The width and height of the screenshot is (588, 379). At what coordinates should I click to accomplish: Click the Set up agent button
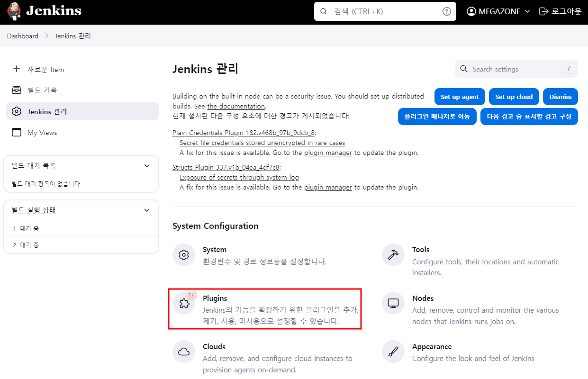pyautogui.click(x=460, y=97)
